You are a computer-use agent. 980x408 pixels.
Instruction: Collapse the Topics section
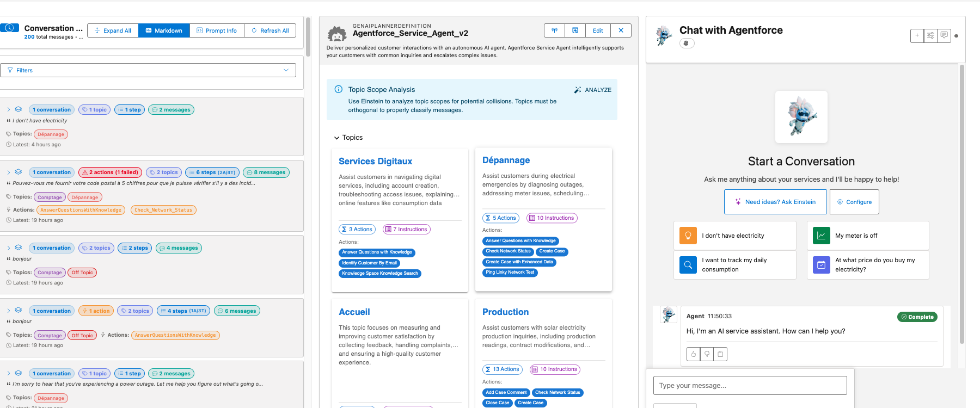(x=336, y=138)
